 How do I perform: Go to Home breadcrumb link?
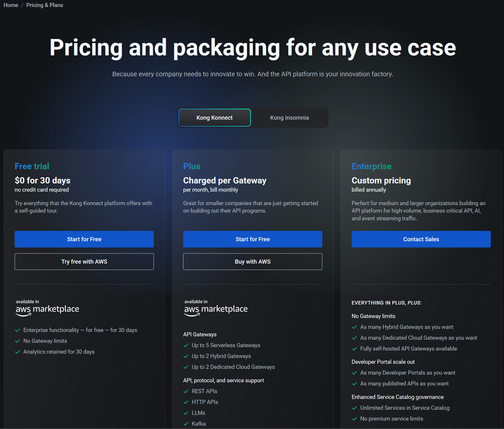click(x=11, y=5)
